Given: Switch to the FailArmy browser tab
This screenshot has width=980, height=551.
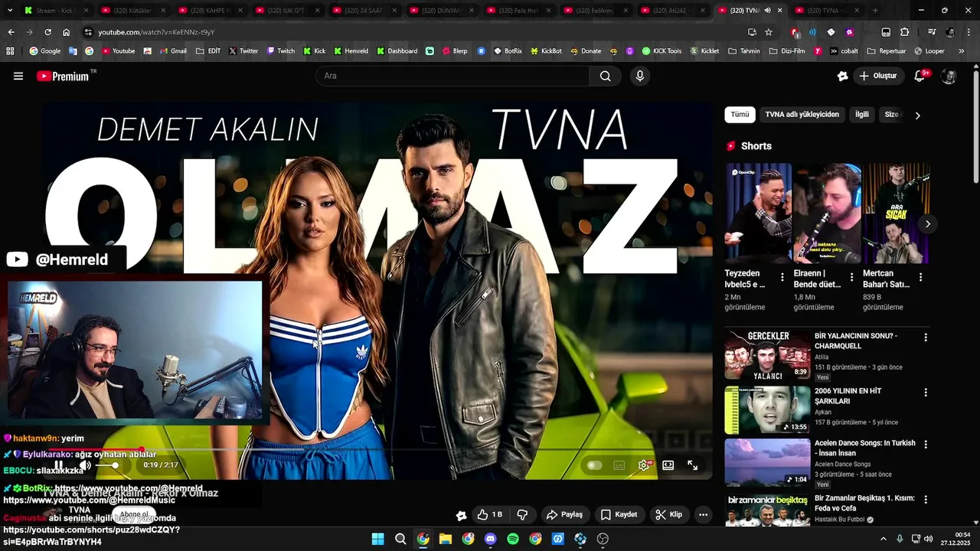Looking at the screenshot, I should pos(596,11).
